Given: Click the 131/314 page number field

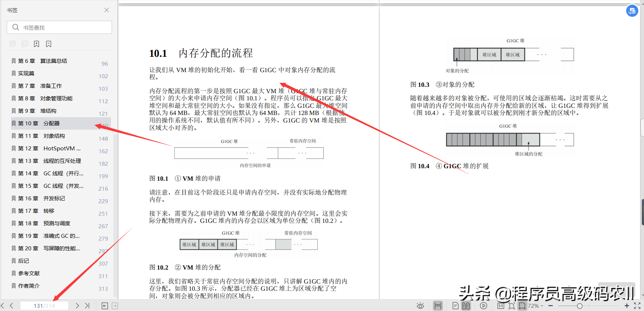Looking at the screenshot, I should pyautogui.click(x=44, y=306).
